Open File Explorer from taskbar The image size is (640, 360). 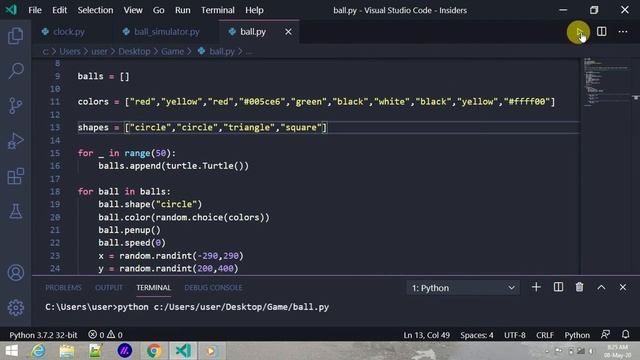(67, 351)
